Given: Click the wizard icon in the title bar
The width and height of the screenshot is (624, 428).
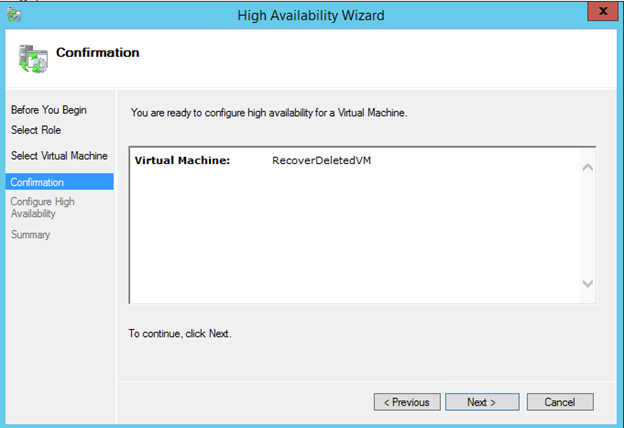Looking at the screenshot, I should (x=13, y=15).
